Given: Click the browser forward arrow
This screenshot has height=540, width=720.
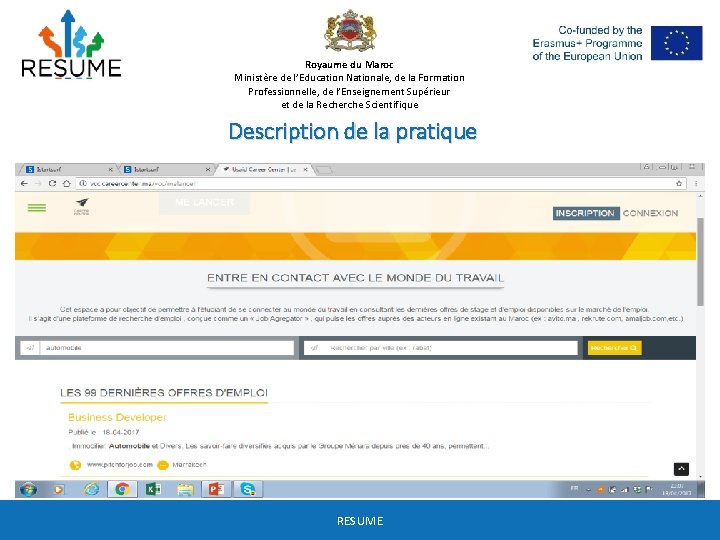Looking at the screenshot, I should (x=39, y=183).
